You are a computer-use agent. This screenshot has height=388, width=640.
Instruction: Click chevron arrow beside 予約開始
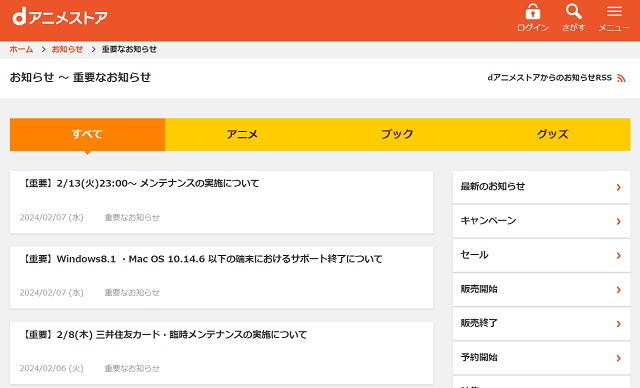(x=619, y=358)
